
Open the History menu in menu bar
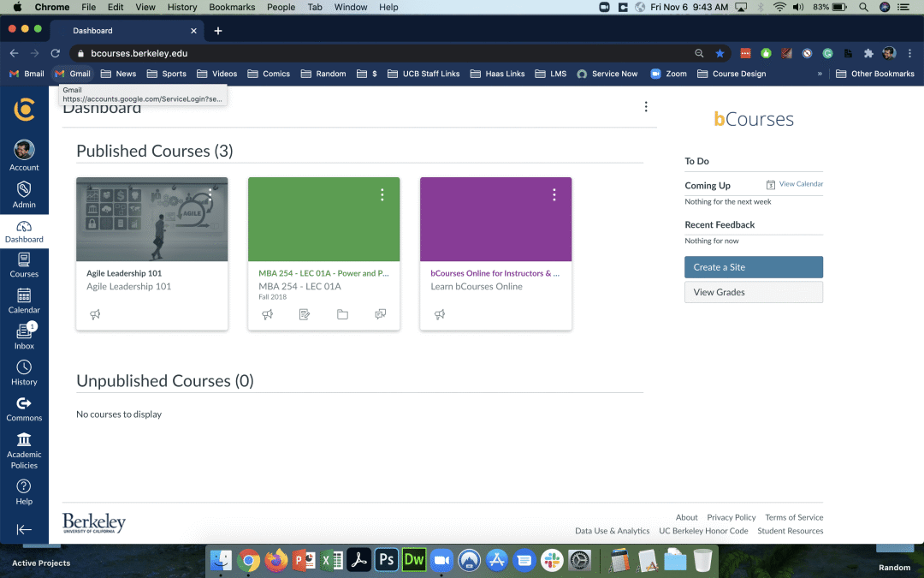(x=182, y=7)
